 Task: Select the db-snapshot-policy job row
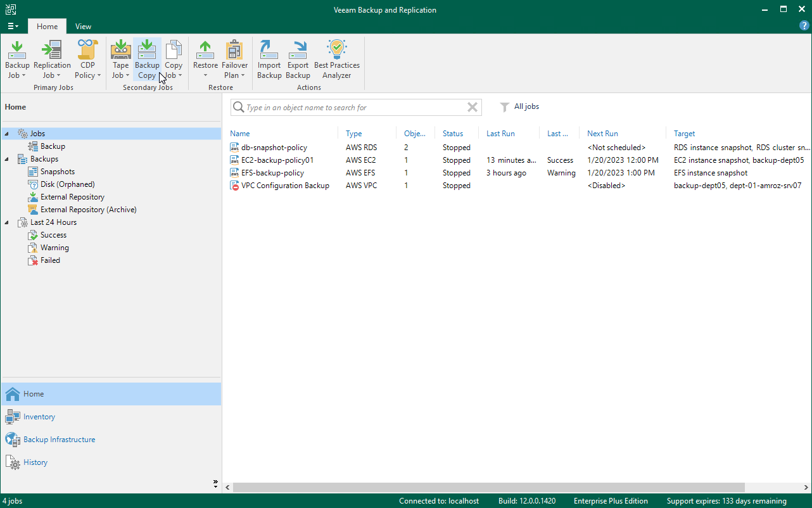click(x=519, y=148)
